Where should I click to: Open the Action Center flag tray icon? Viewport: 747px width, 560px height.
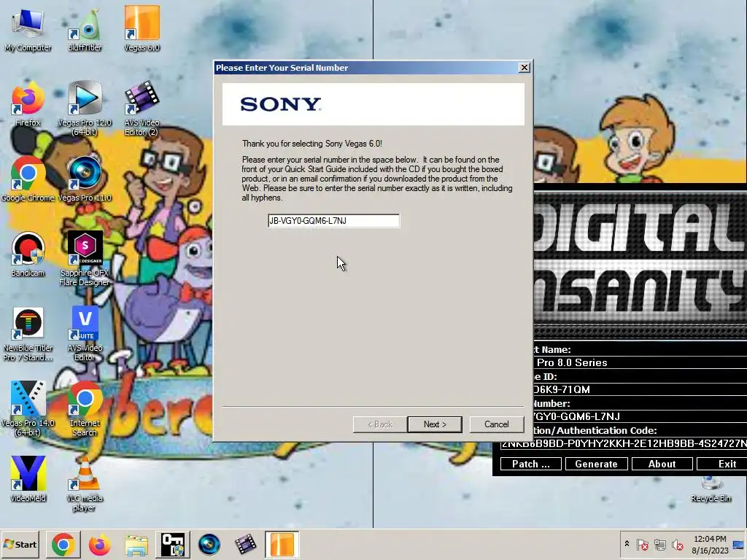coord(643,544)
